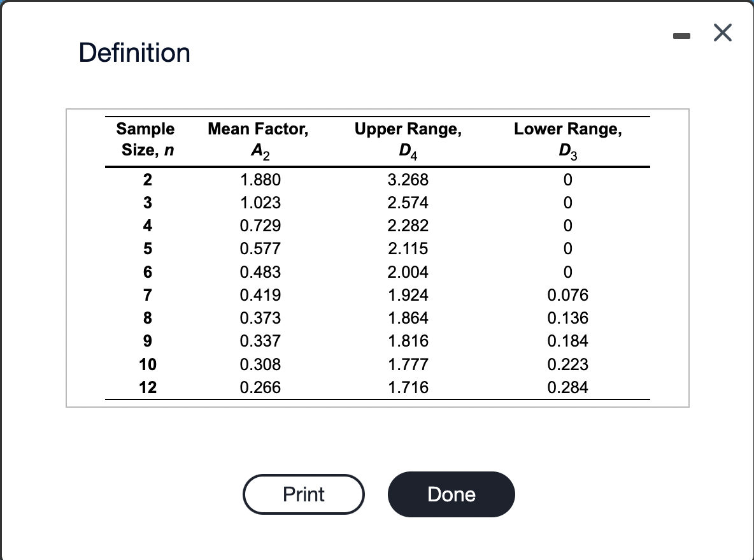Click the value 0.308 for sample size 10
The width and height of the screenshot is (754, 560).
coord(262,364)
